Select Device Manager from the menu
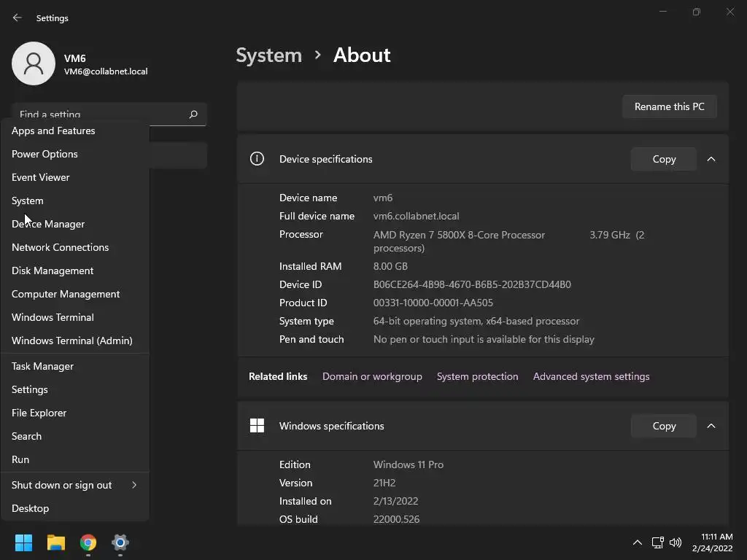 pos(48,224)
